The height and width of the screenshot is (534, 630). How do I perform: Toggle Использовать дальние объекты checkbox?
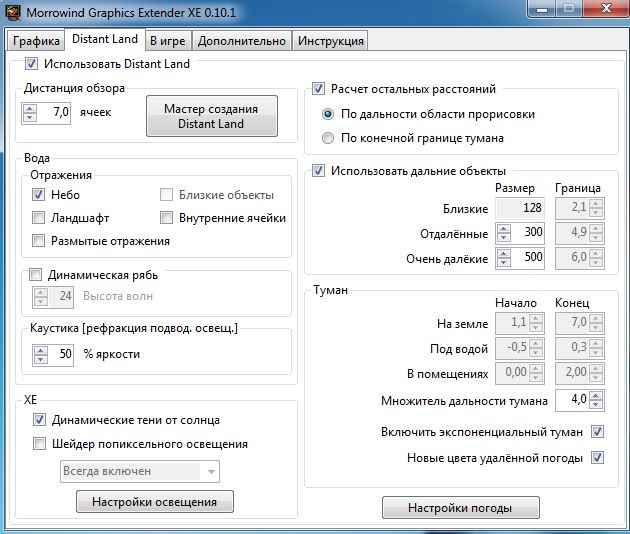(x=318, y=171)
